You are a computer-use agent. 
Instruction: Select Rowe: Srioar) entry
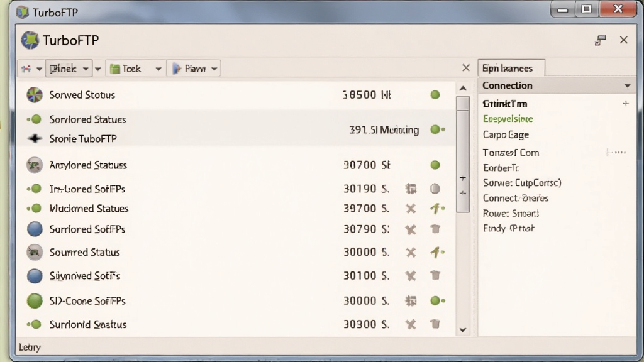[511, 214]
